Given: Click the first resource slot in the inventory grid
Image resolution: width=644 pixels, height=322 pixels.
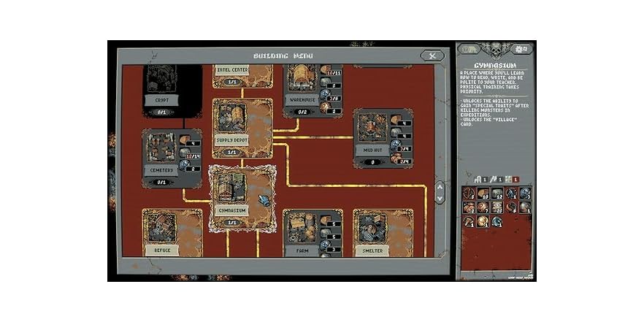Looking at the screenshot, I should (x=469, y=193).
